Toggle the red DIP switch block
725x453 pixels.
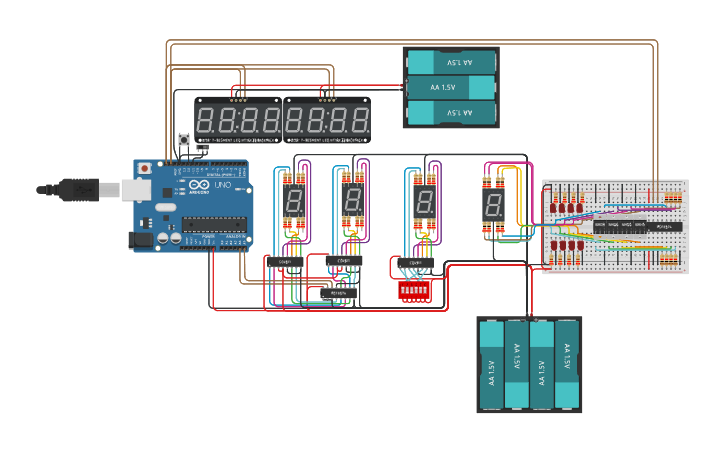click(414, 291)
